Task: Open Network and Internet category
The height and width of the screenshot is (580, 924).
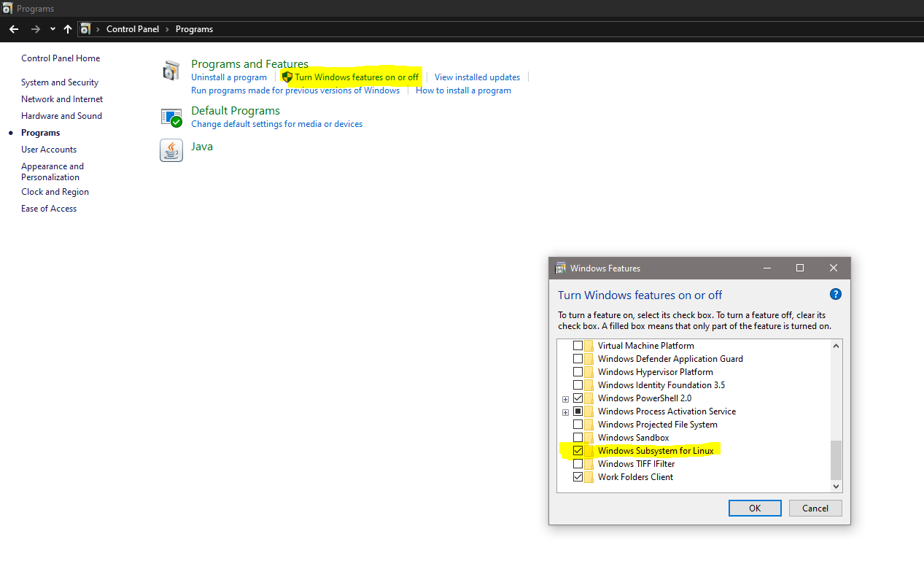Action: coord(62,99)
